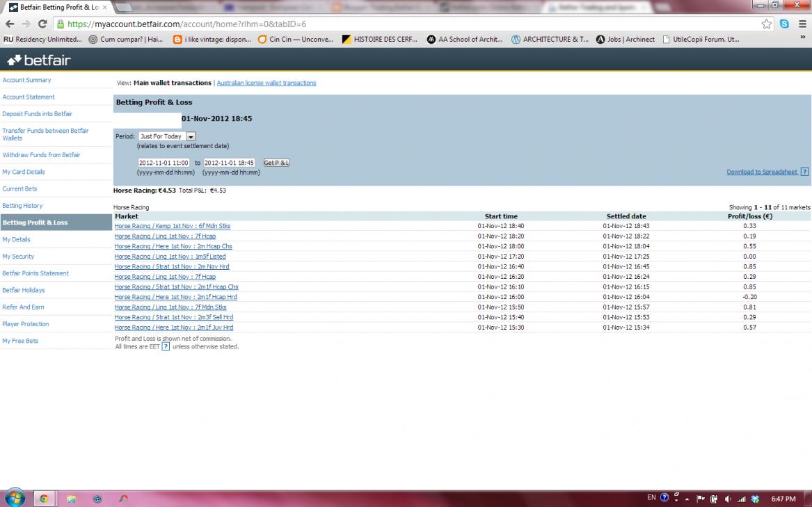Bookmark this page with the star icon
Viewport: 812px width, 507px height.
coord(767,24)
